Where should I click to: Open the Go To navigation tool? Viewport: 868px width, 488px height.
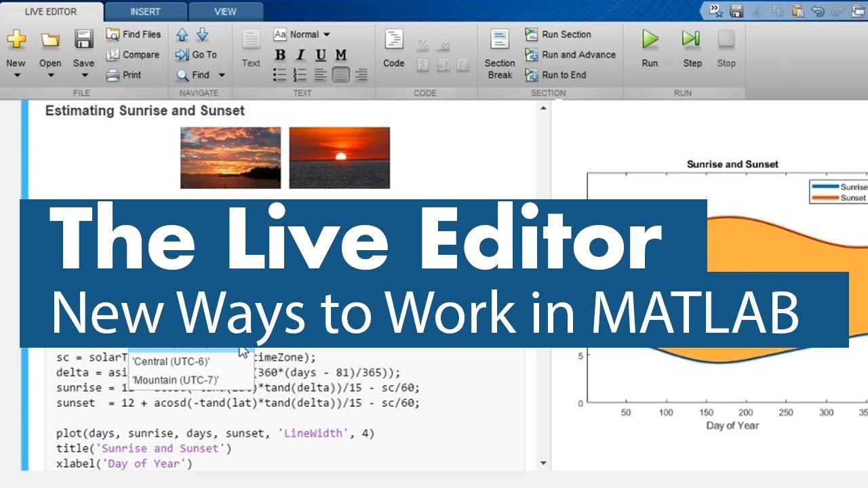[196, 55]
